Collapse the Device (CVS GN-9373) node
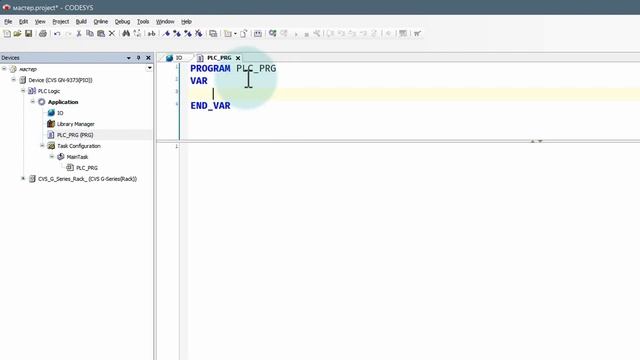This screenshot has height=360, width=640. (14, 80)
